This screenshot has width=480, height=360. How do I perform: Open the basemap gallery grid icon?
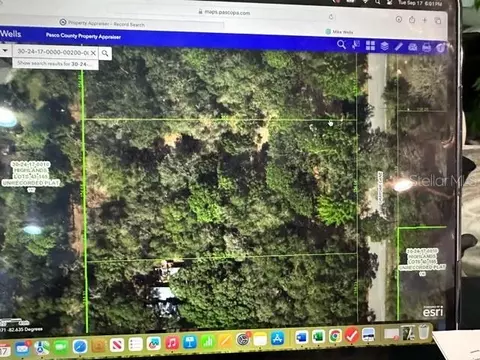(x=370, y=45)
